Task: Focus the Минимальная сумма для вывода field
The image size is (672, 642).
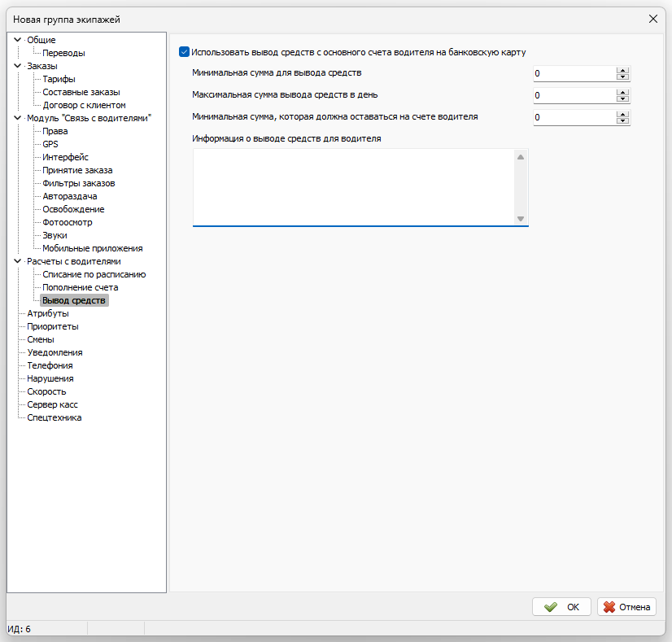Action: point(574,74)
